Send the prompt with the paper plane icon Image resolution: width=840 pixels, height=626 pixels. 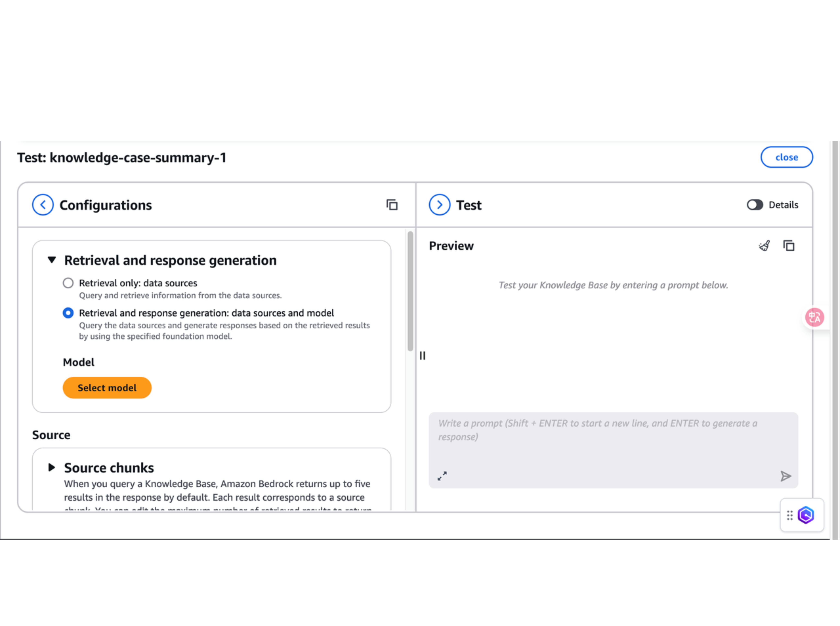point(785,476)
